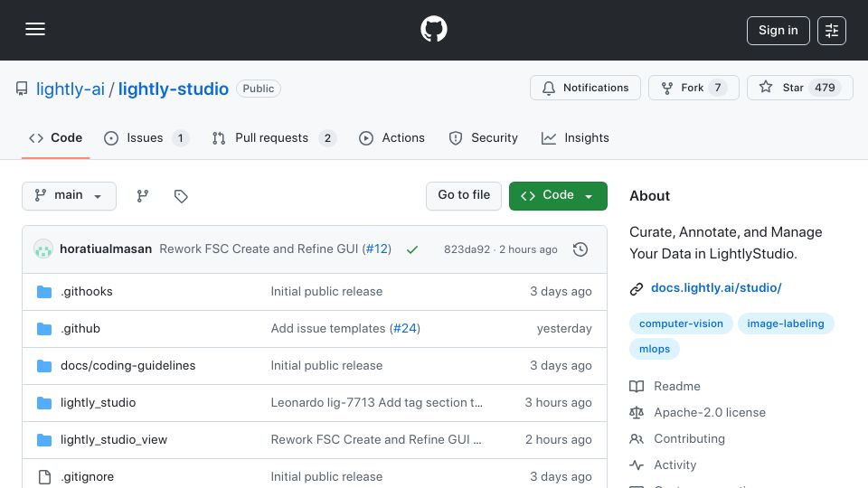Click the Sign in button
This screenshot has height=488, width=868.
click(x=778, y=31)
